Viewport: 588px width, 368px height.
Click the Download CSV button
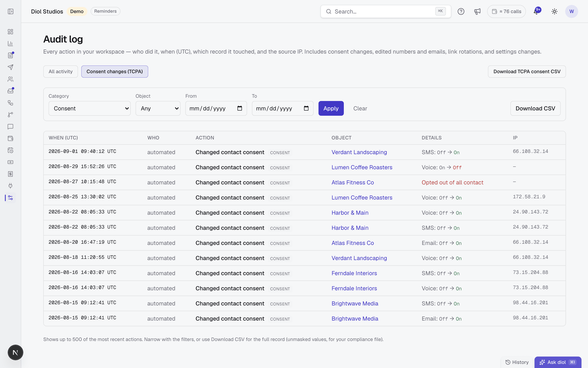tap(535, 108)
